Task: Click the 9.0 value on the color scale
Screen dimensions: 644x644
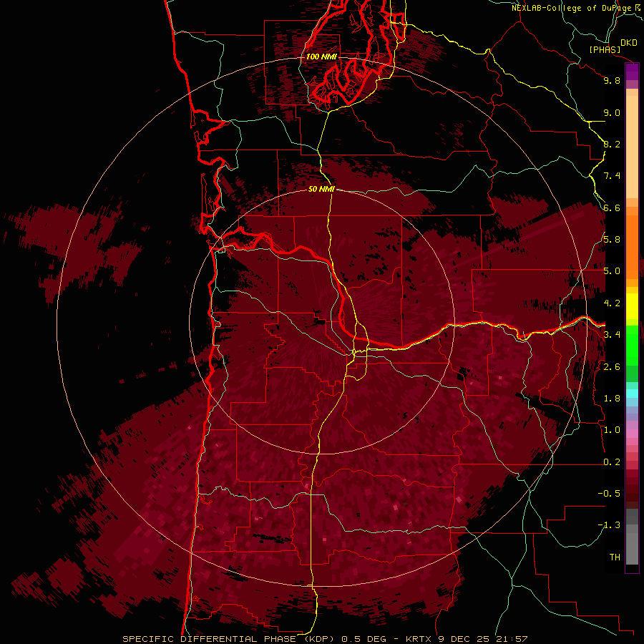Action: point(612,112)
